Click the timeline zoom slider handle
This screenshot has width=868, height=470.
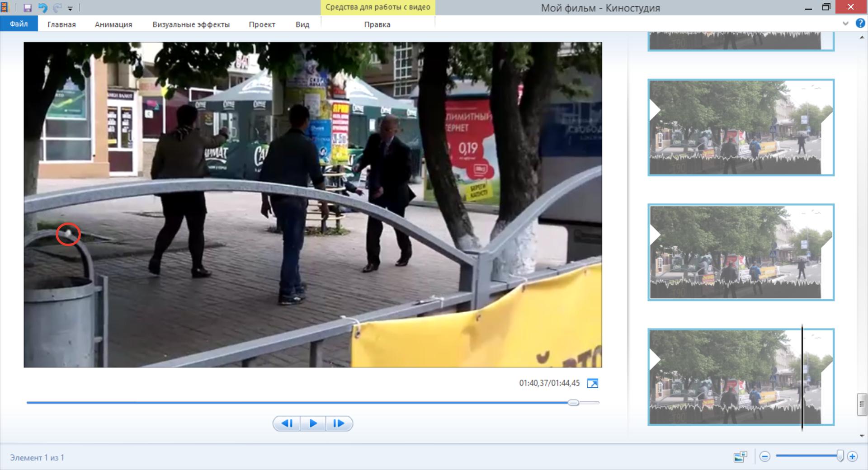pos(840,456)
